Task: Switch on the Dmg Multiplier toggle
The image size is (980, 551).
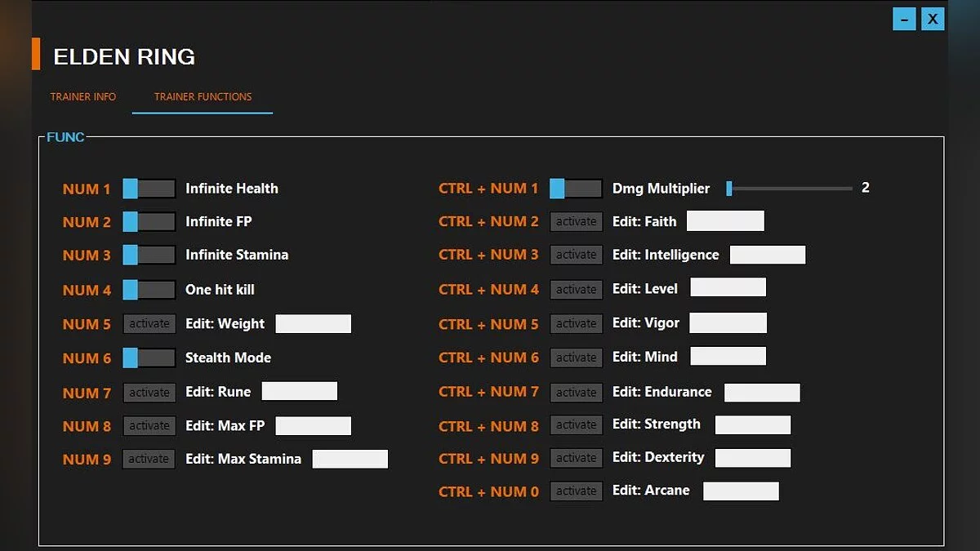Action: coord(576,189)
